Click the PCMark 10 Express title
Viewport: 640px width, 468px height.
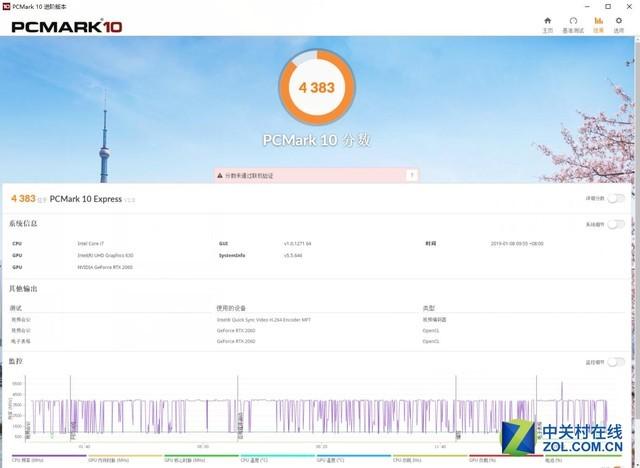86,199
